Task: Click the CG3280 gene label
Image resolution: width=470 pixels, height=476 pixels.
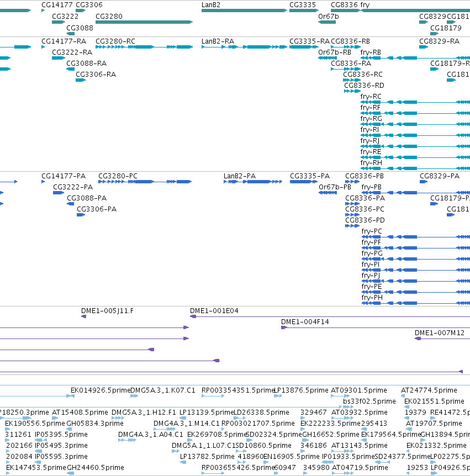Action: coord(109,17)
